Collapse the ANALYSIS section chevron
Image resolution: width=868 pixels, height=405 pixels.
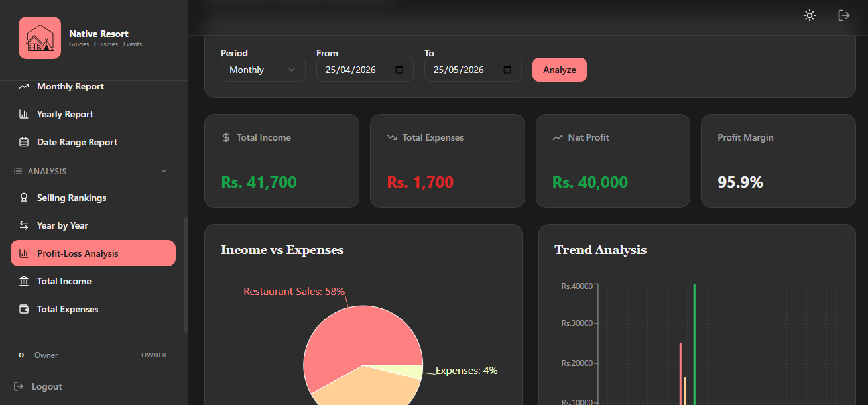point(164,171)
